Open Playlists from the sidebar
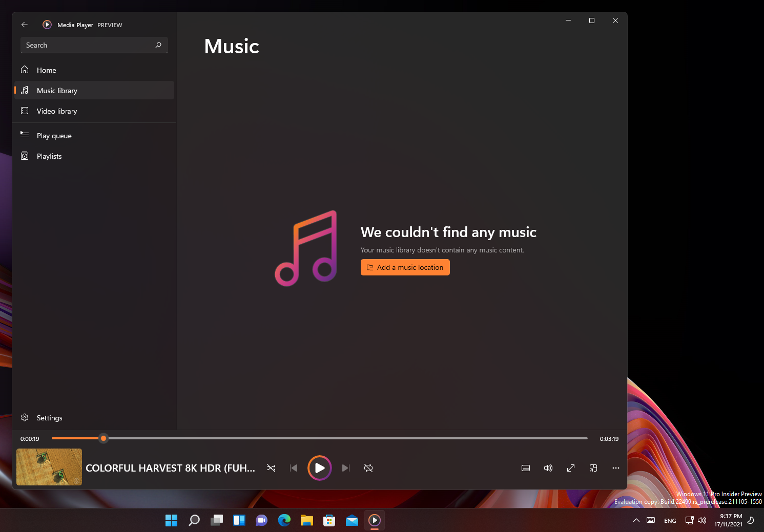This screenshot has height=532, width=764. coord(49,156)
